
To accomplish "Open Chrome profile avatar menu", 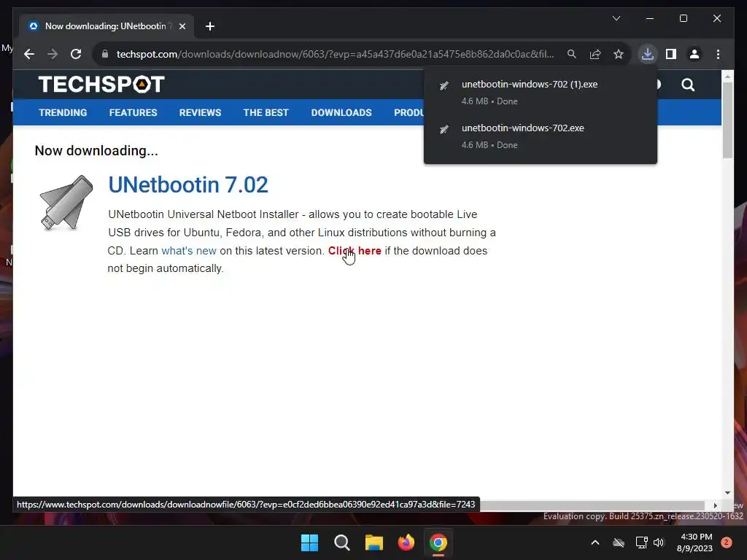I will point(694,54).
